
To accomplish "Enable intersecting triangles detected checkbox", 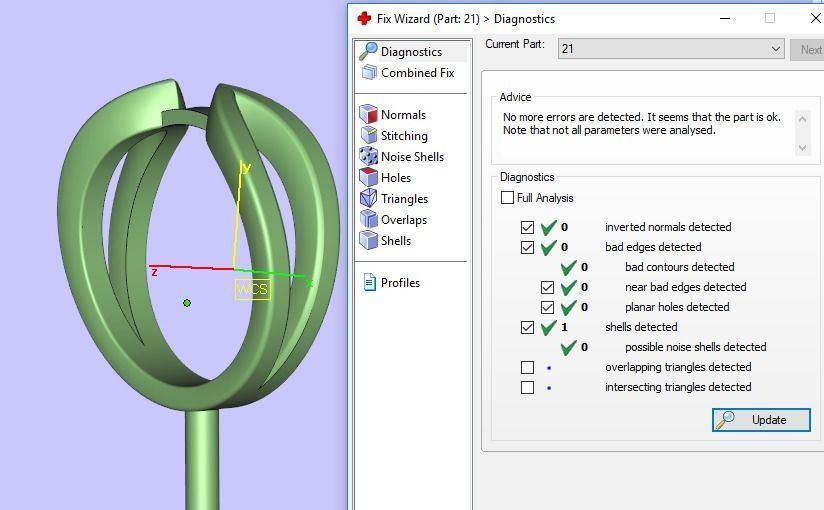I will [x=527, y=387].
